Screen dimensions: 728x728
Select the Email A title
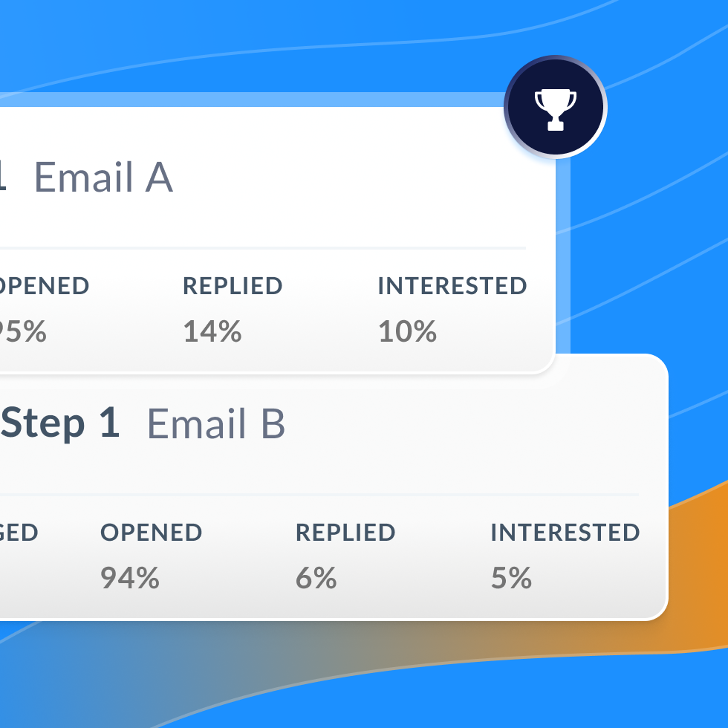click(x=103, y=177)
